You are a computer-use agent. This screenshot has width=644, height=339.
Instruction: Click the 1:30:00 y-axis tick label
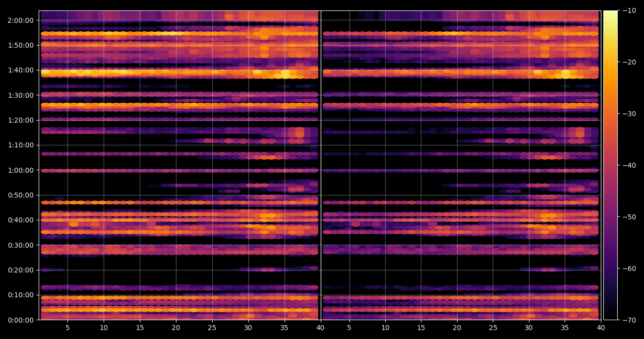point(21,95)
